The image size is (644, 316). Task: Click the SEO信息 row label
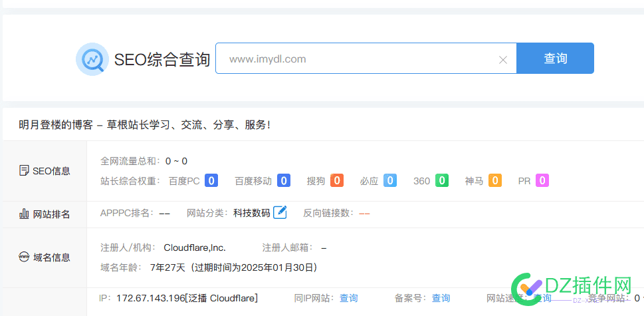tap(51, 171)
